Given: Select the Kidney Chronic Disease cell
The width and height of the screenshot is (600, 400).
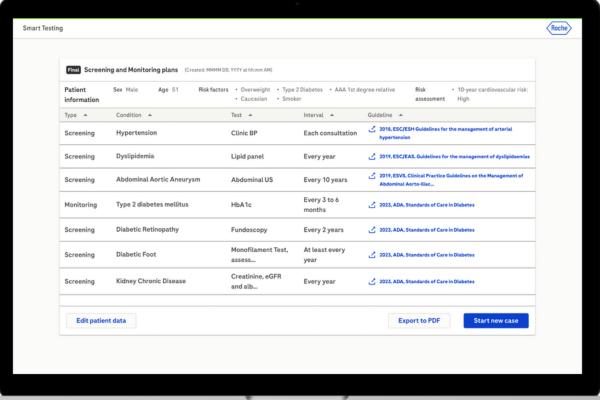Looking at the screenshot, I should 151,281.
